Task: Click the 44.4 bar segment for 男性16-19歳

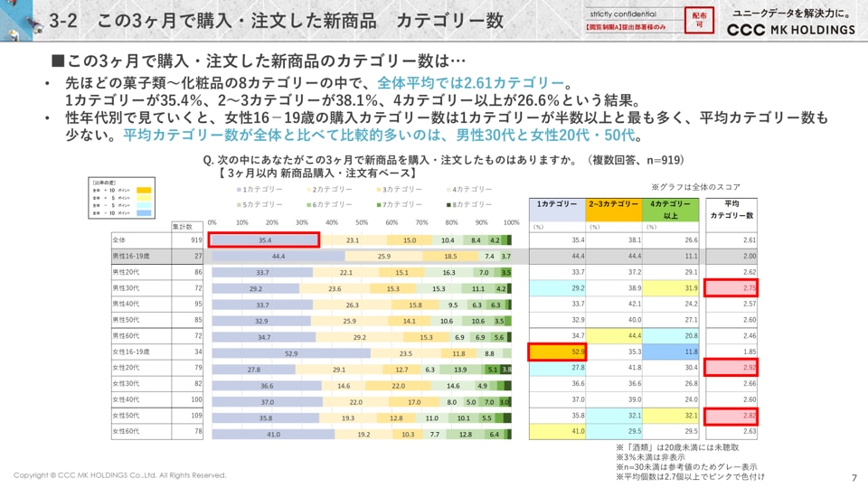Action: tap(278, 257)
